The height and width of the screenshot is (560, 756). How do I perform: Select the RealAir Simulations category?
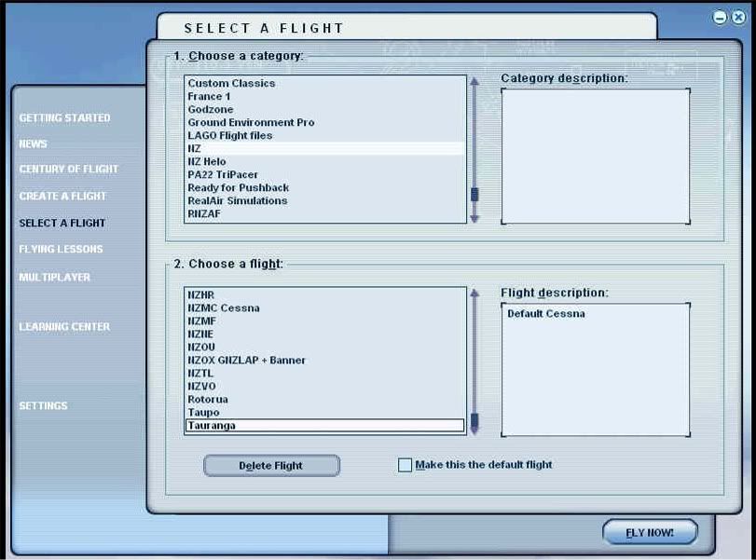[237, 201]
